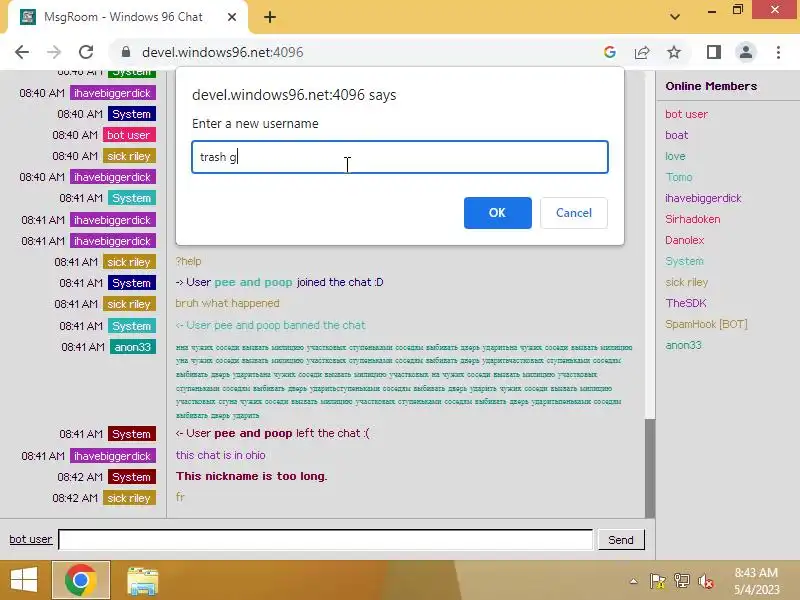
Task: Select 'System' in Online Members list
Action: pos(684,261)
